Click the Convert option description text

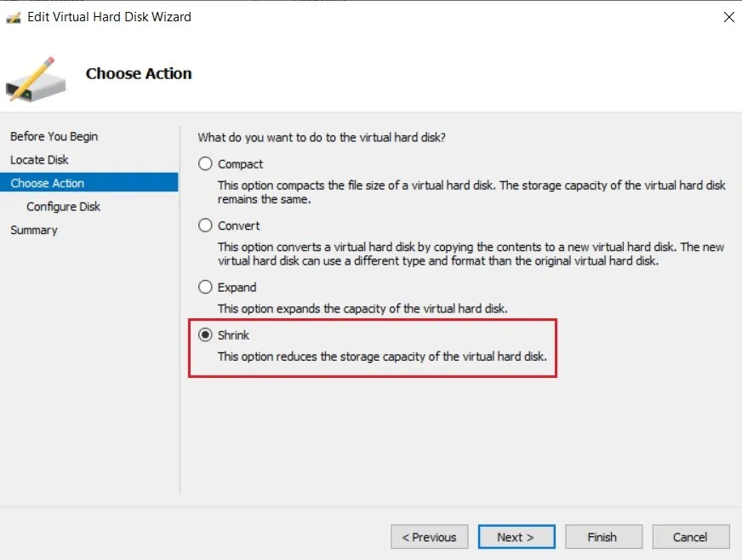pyautogui.click(x=471, y=254)
